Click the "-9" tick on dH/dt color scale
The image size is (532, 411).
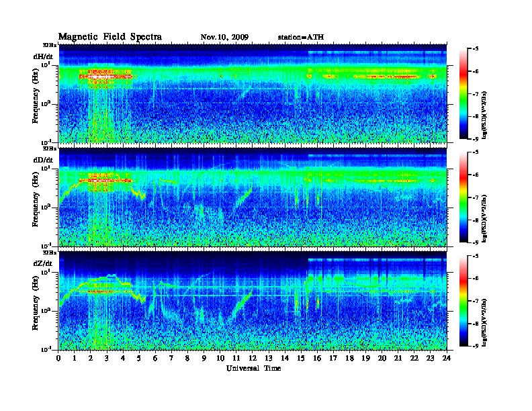476,139
